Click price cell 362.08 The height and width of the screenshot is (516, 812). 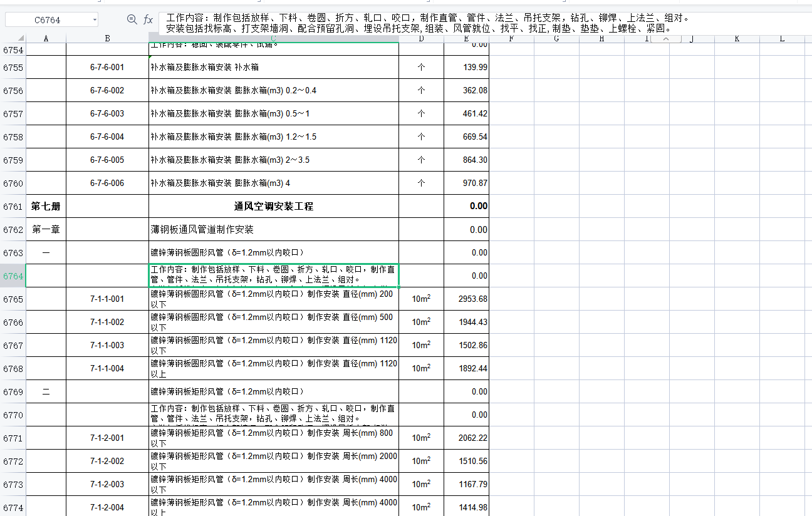pos(466,90)
